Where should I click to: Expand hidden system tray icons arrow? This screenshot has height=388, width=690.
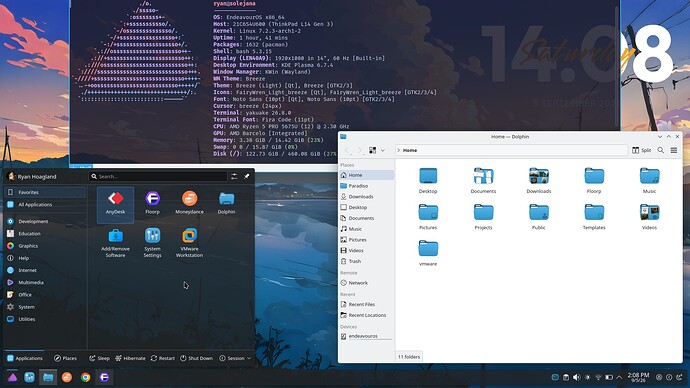[619, 377]
